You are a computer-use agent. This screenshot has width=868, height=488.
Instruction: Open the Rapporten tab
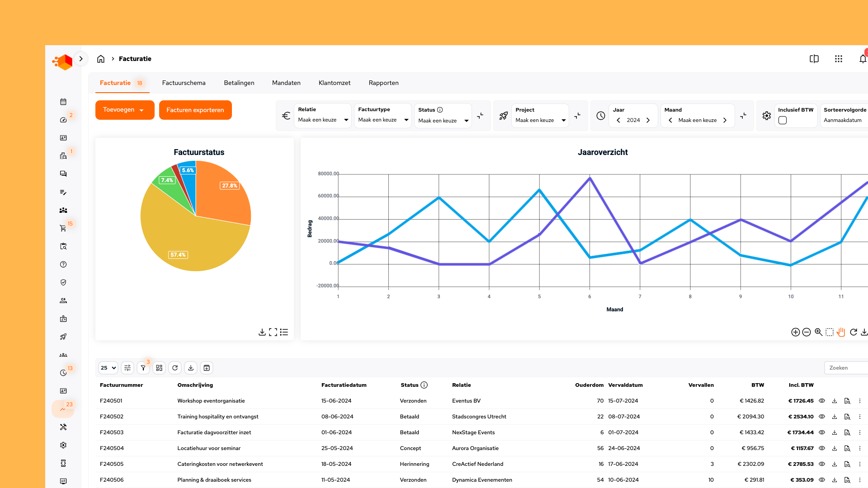click(383, 83)
